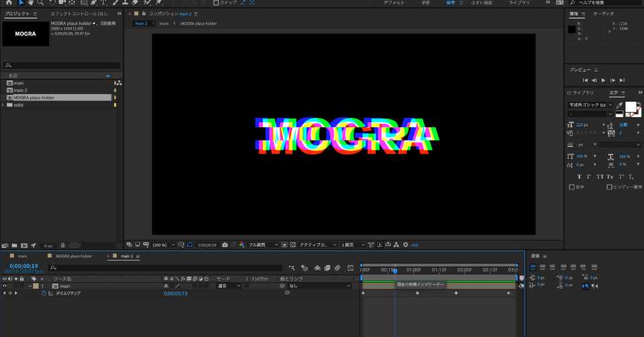Expand the solid folder in the Project panel
This screenshot has height=337, width=644.
tap(4, 105)
